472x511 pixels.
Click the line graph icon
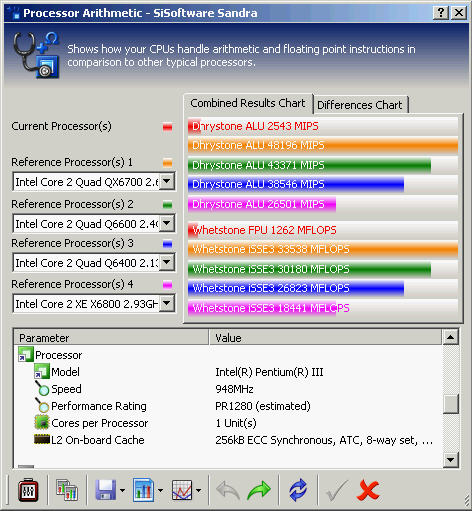coord(182,490)
